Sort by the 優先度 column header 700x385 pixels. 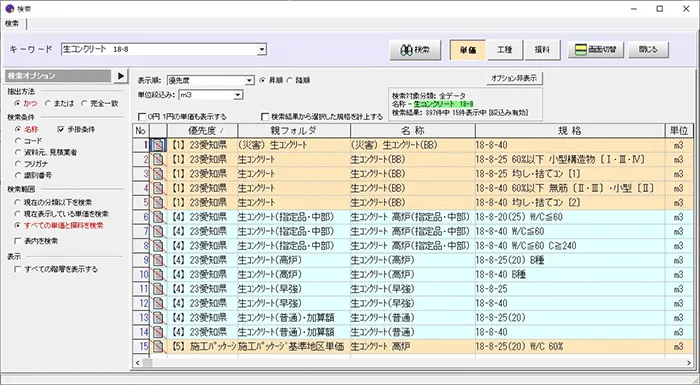click(203, 131)
